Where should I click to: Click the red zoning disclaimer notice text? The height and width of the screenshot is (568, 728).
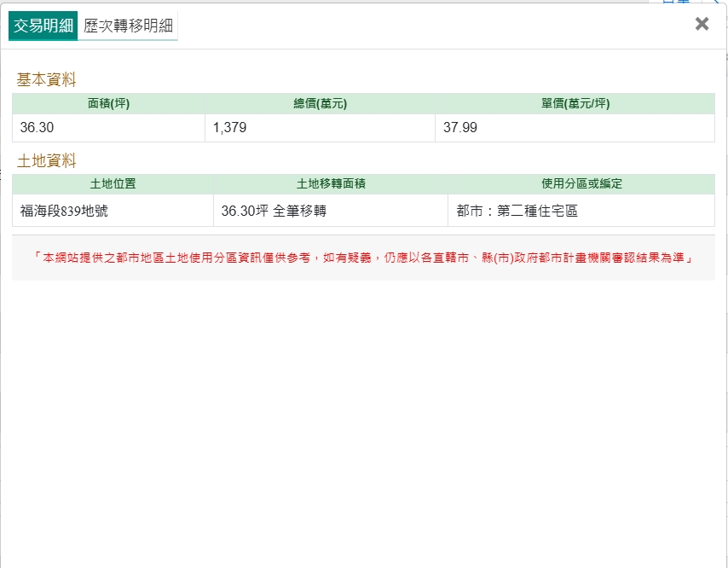(362, 258)
